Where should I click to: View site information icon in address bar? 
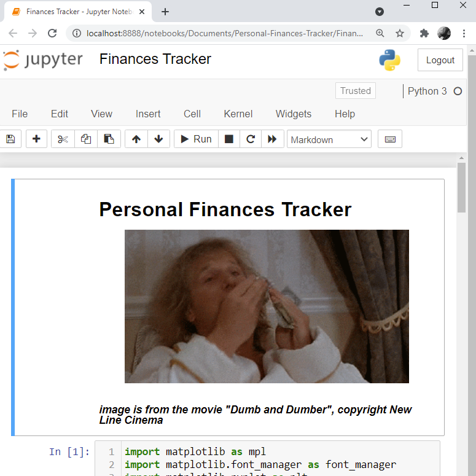pos(77,33)
